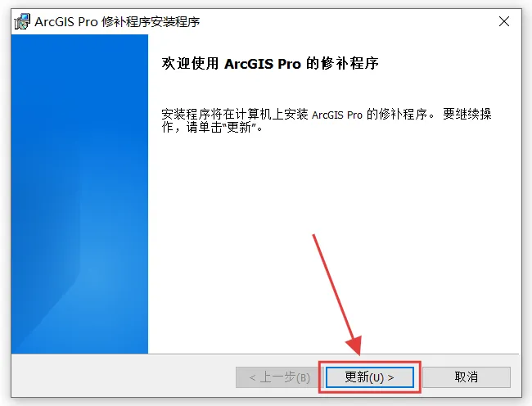
Task: Click the < symbol on the back button
Action: coord(252,377)
